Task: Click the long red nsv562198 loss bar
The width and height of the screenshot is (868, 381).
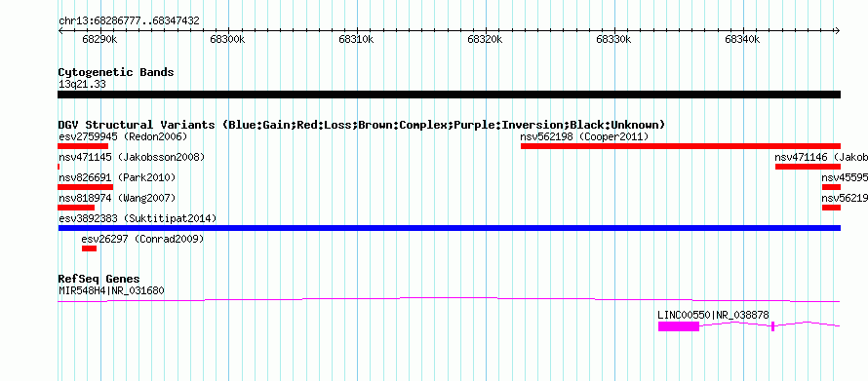Action: 681,146
